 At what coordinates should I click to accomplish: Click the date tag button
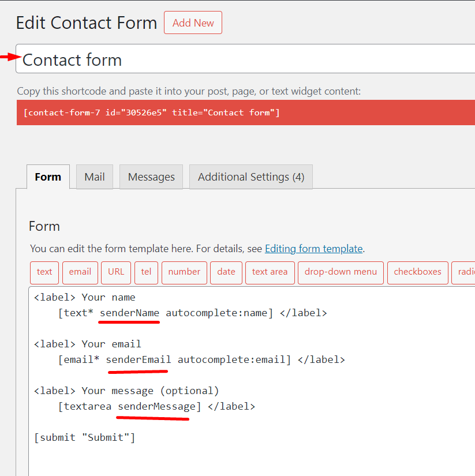pos(226,272)
